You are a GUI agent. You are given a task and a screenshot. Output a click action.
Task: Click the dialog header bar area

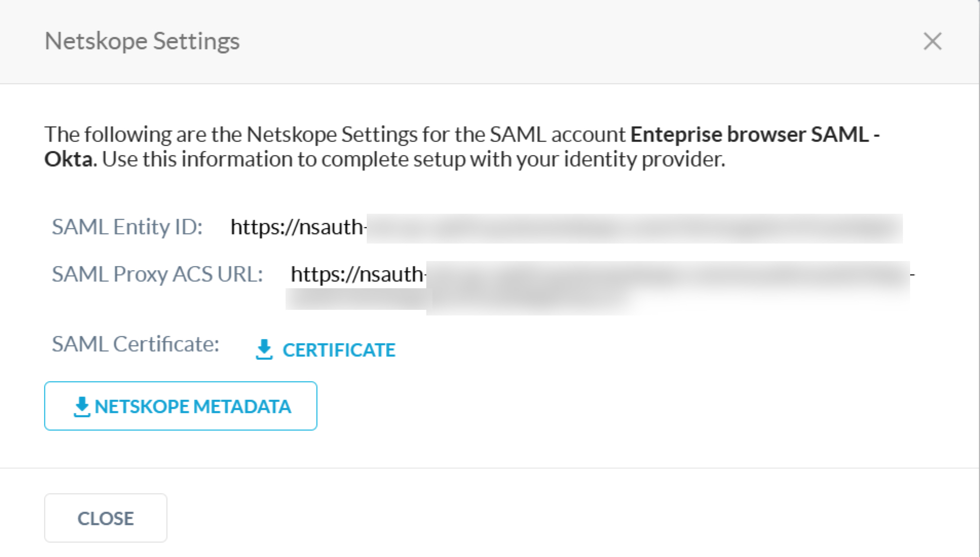coord(490,42)
